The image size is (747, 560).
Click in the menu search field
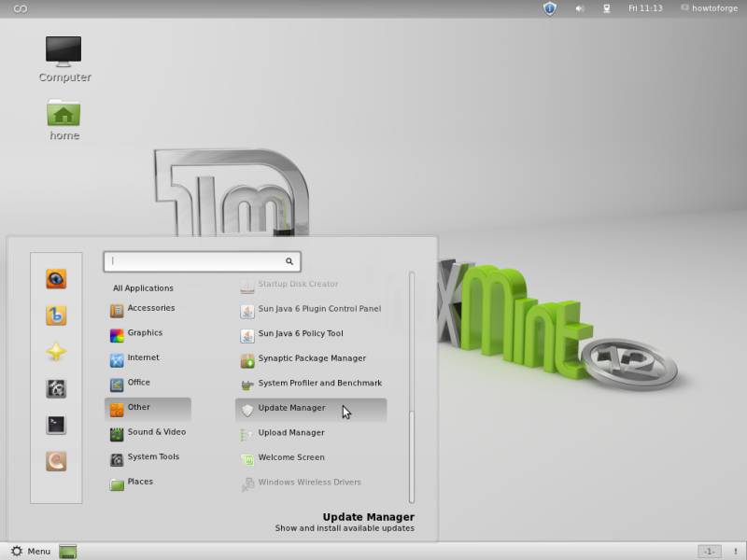[x=202, y=261]
